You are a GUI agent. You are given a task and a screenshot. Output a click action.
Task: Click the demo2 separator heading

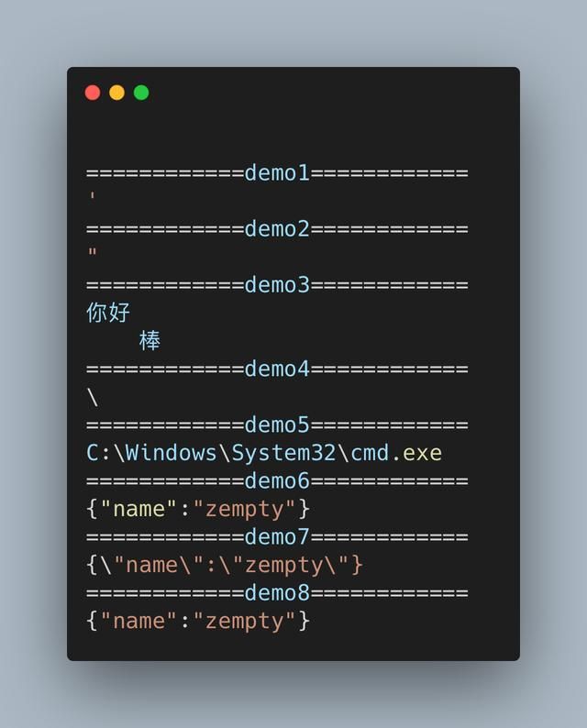277,228
